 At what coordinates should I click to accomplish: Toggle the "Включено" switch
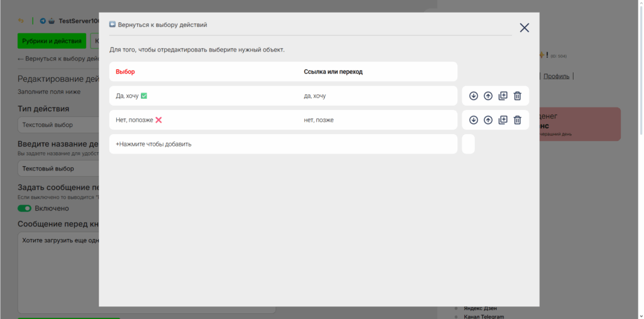tap(25, 208)
